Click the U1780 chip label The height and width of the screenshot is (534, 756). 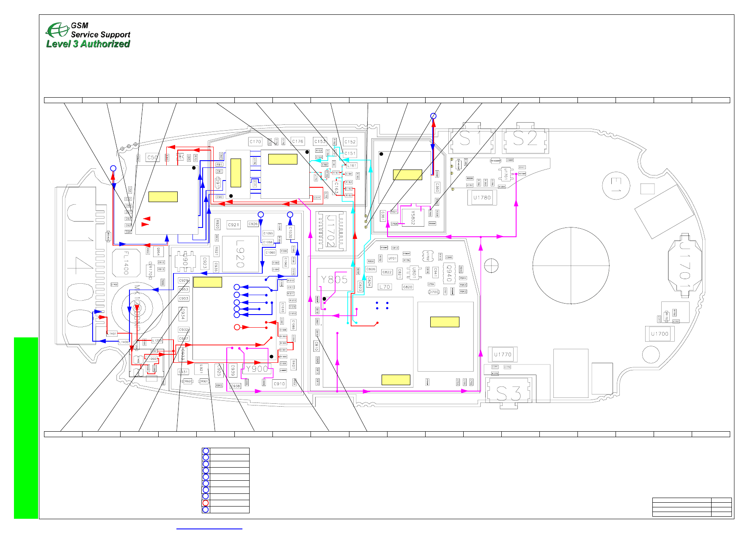tap(482, 197)
